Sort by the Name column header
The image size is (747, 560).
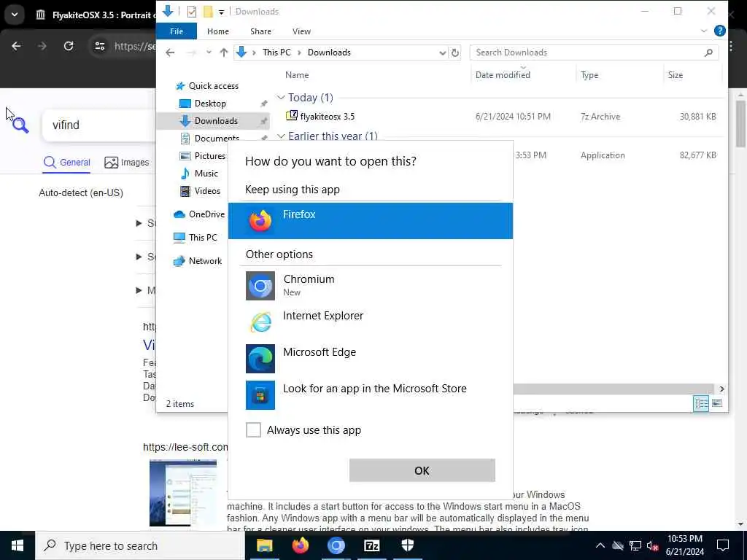click(297, 75)
